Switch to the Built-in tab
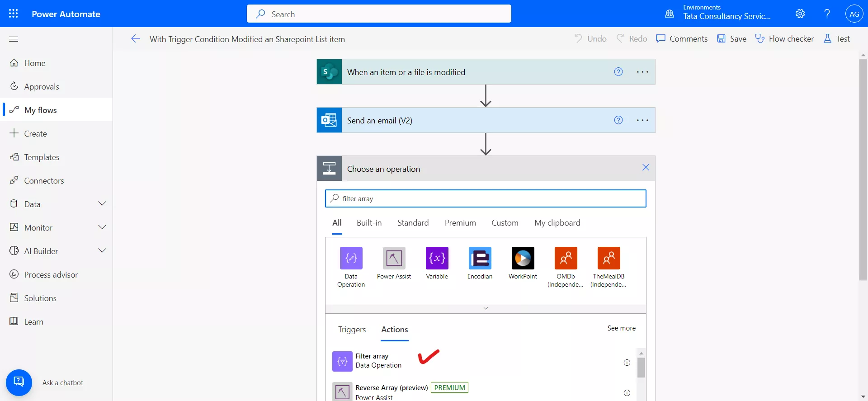Image resolution: width=868 pixels, height=401 pixels. tap(369, 223)
